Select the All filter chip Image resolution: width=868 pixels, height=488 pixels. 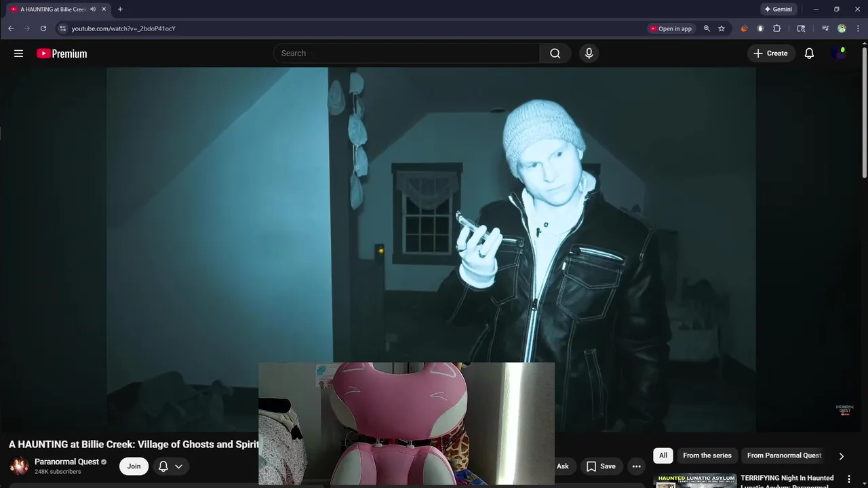click(663, 455)
